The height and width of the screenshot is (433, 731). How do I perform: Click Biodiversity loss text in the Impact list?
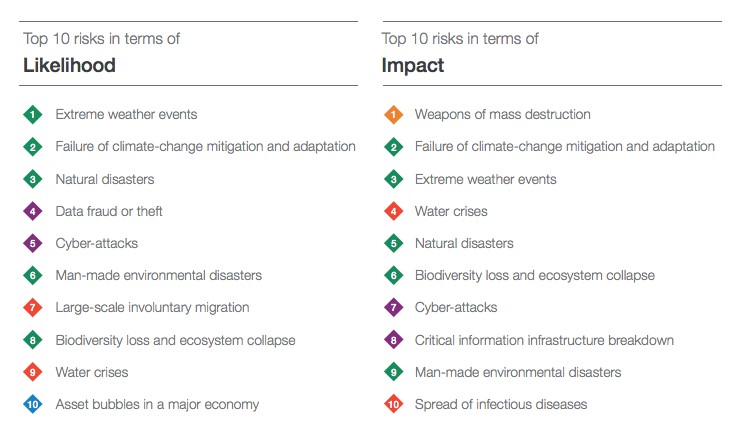tap(534, 275)
